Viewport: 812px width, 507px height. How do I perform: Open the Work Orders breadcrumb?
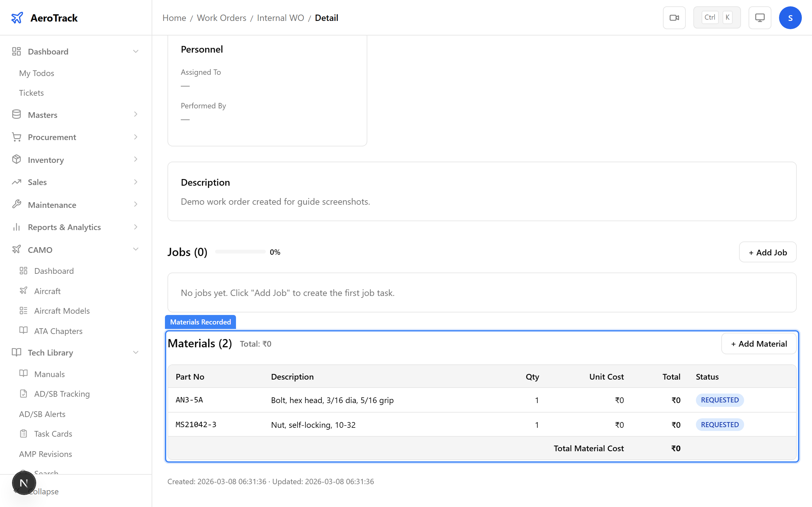point(221,18)
